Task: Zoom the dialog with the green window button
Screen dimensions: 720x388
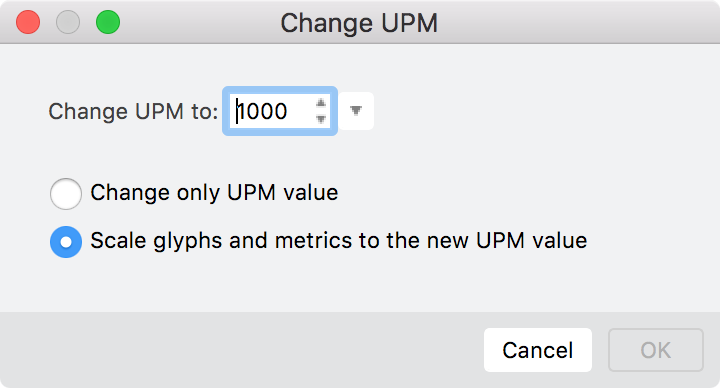Action: [x=108, y=22]
